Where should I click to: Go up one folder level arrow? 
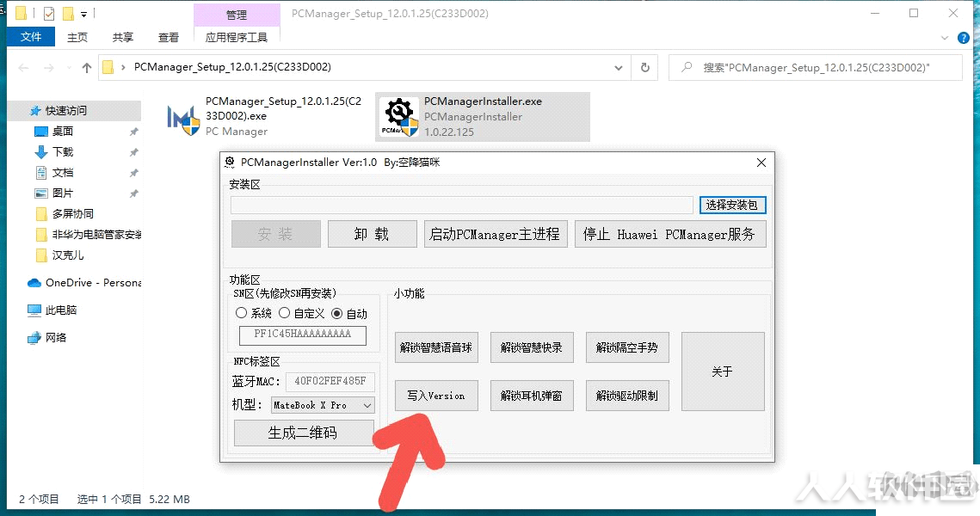click(87, 67)
